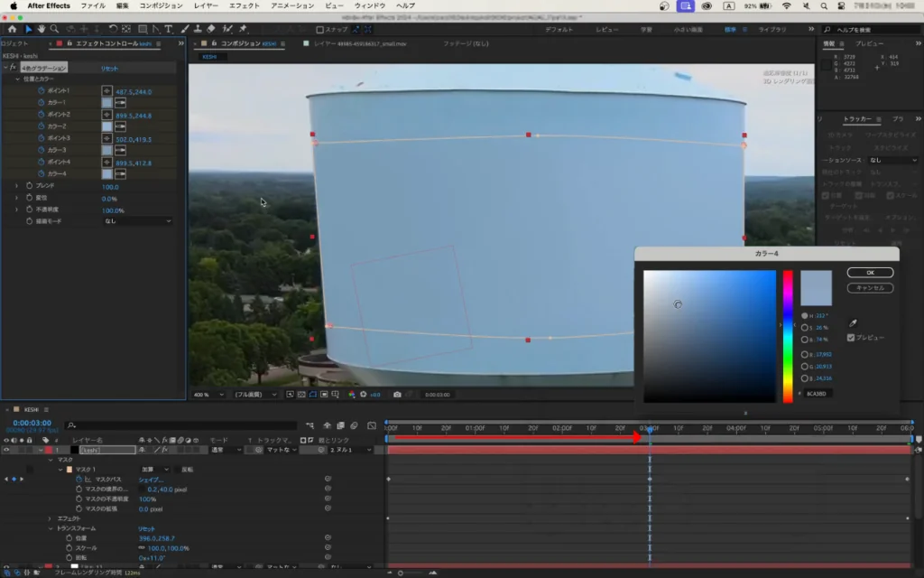Click the motion blur enable icon in timeline
The image size is (924, 578).
354,425
